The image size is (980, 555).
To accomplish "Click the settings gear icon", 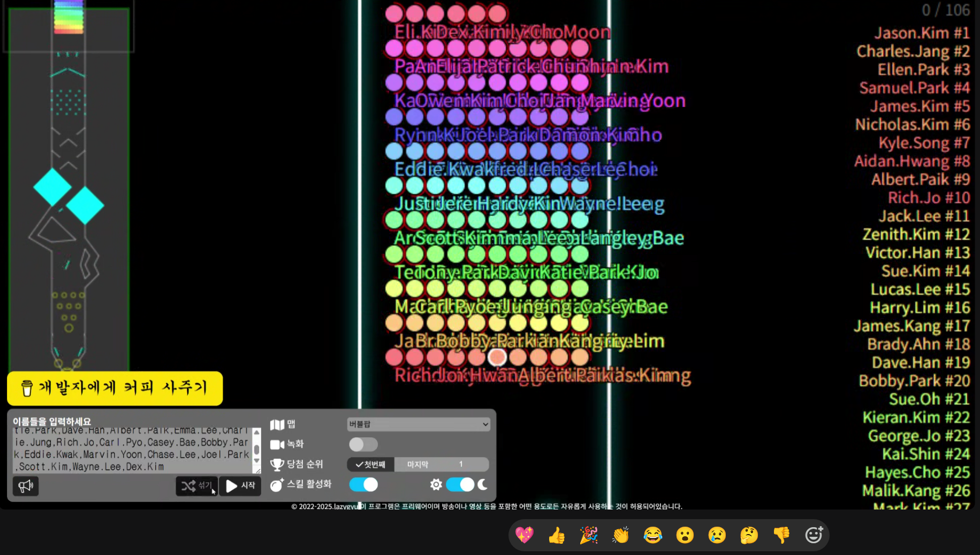I will click(x=436, y=484).
